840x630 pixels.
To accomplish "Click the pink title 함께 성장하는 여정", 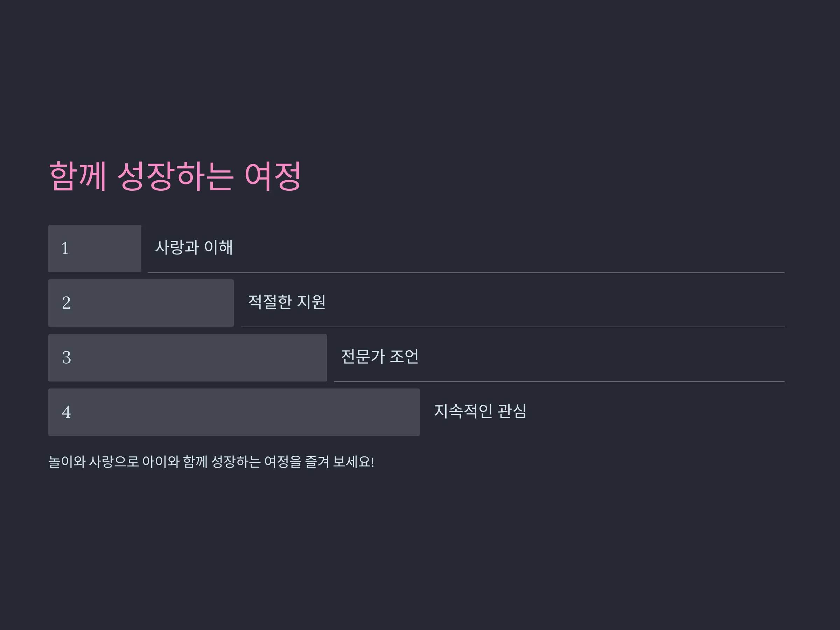I will [x=175, y=176].
